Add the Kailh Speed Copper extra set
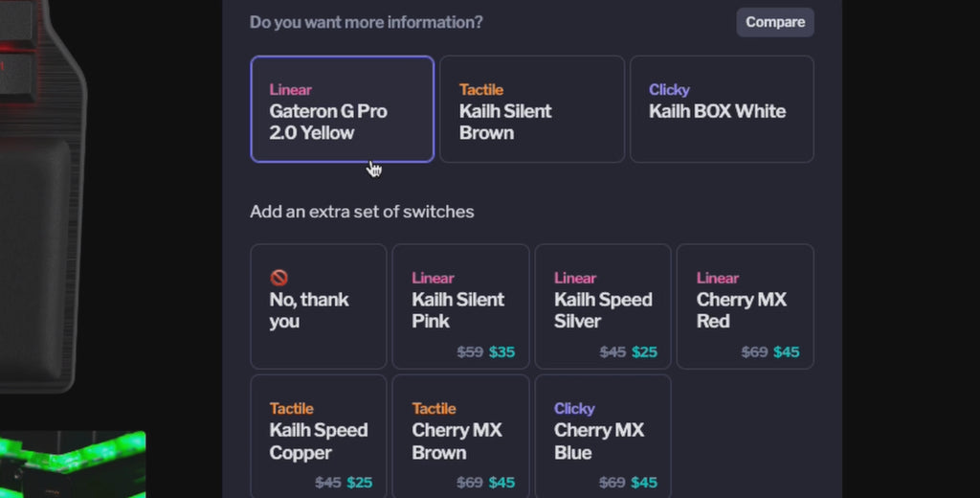 tap(318, 437)
